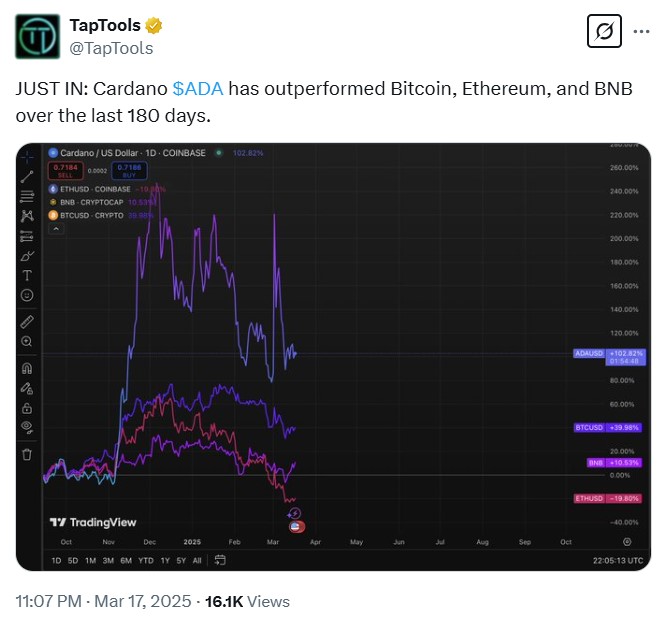This screenshot has height=619, width=664.
Task: Activate the zoom in tool
Action: 27,342
